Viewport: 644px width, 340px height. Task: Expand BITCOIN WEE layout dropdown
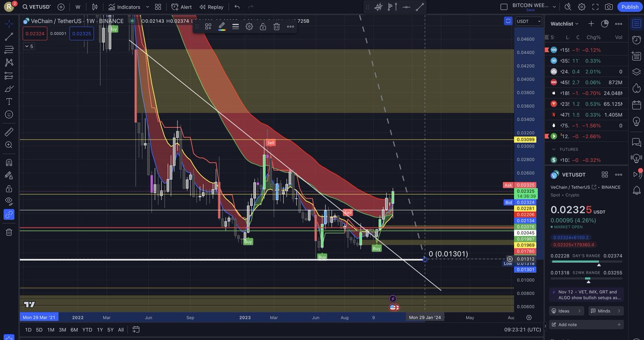click(553, 7)
